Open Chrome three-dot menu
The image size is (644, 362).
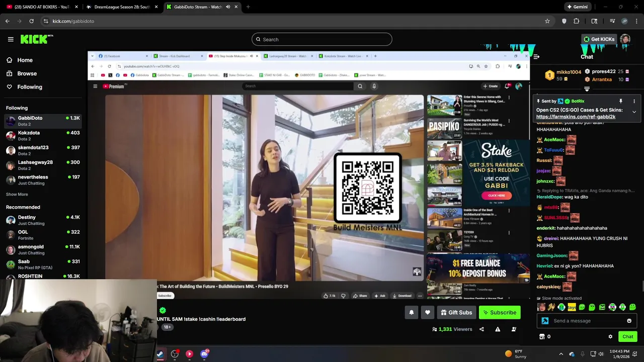[x=636, y=21]
